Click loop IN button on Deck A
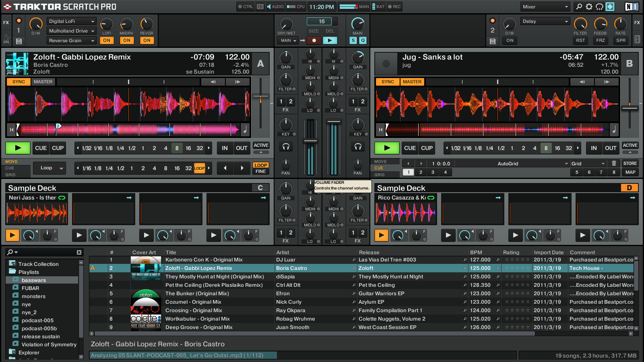Screen dimensions: 644x362 pyautogui.click(x=225, y=148)
